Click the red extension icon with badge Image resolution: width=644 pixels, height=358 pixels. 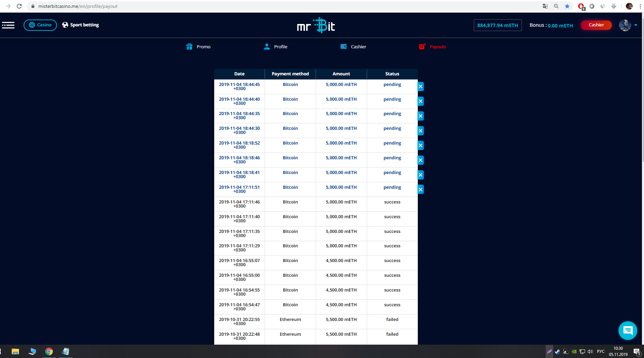(x=581, y=7)
